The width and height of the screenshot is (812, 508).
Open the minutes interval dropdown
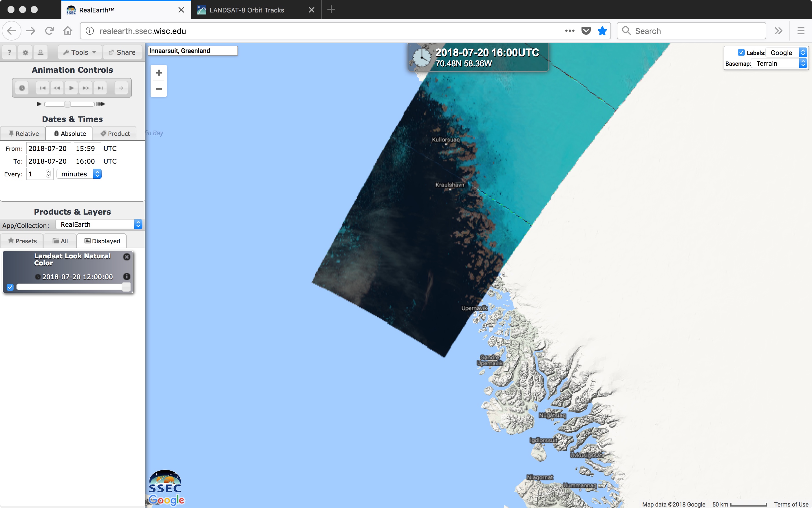79,174
